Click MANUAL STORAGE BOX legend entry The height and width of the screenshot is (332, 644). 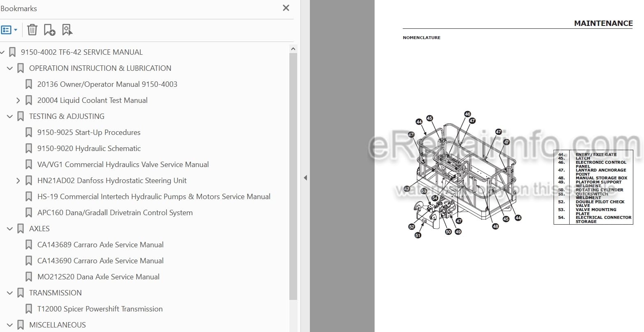point(601,178)
